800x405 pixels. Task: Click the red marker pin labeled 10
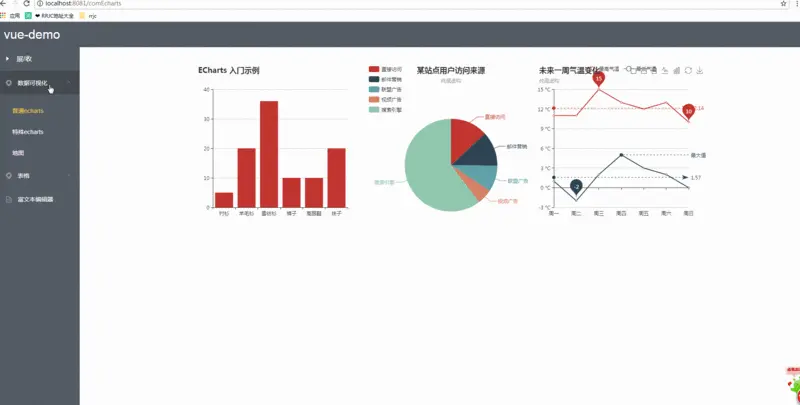click(688, 111)
